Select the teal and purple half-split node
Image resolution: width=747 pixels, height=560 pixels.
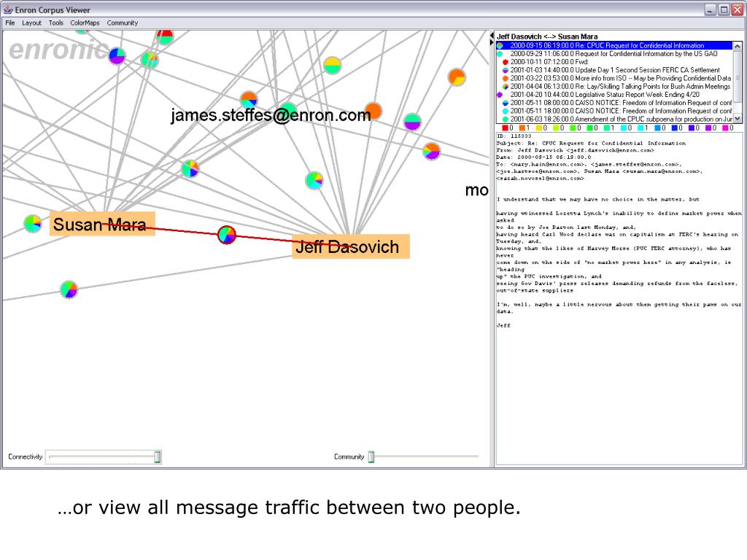[412, 122]
